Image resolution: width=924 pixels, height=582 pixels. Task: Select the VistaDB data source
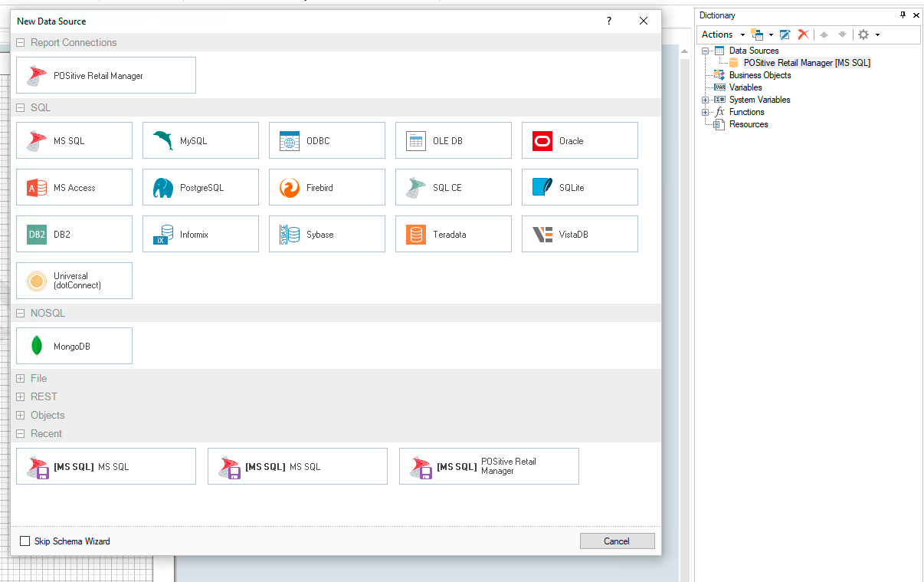pyautogui.click(x=580, y=234)
